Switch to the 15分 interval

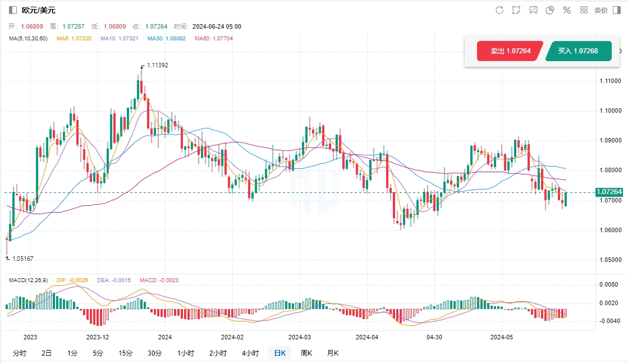pos(125,353)
